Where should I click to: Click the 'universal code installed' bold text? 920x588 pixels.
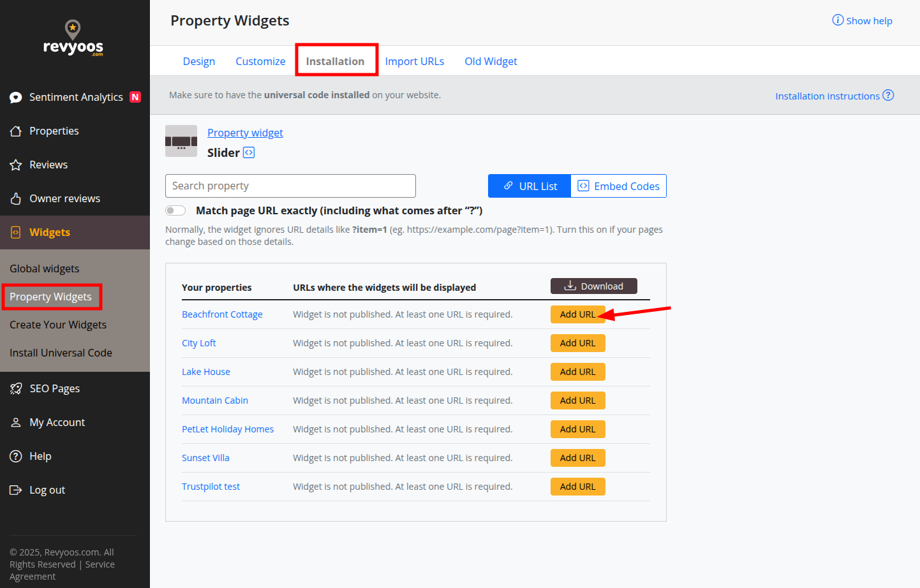[x=317, y=95]
